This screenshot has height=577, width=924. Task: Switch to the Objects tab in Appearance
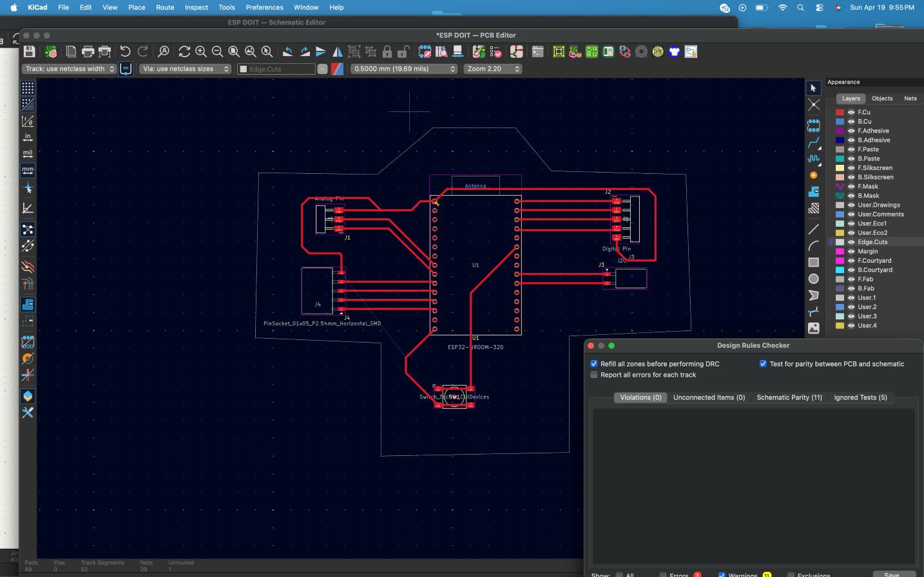(x=881, y=99)
